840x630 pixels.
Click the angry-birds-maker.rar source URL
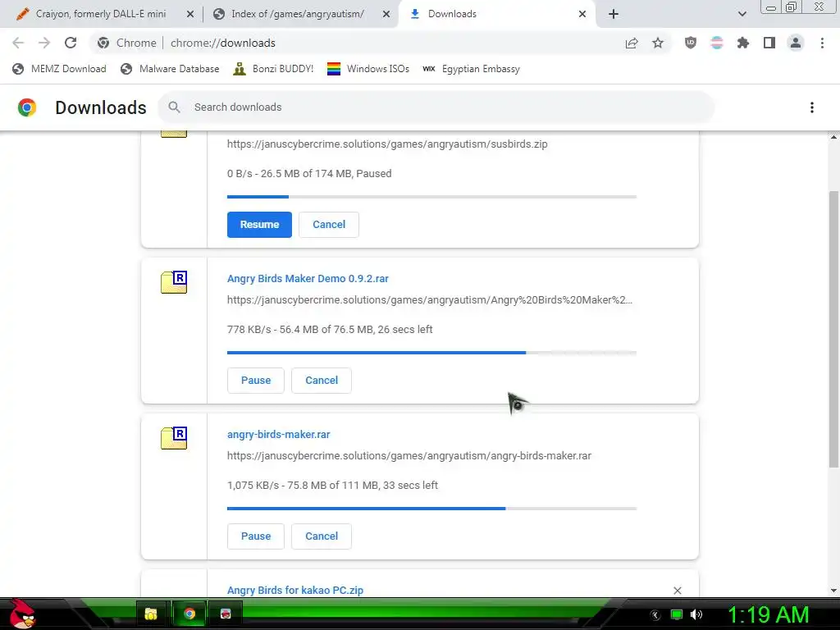[409, 456]
